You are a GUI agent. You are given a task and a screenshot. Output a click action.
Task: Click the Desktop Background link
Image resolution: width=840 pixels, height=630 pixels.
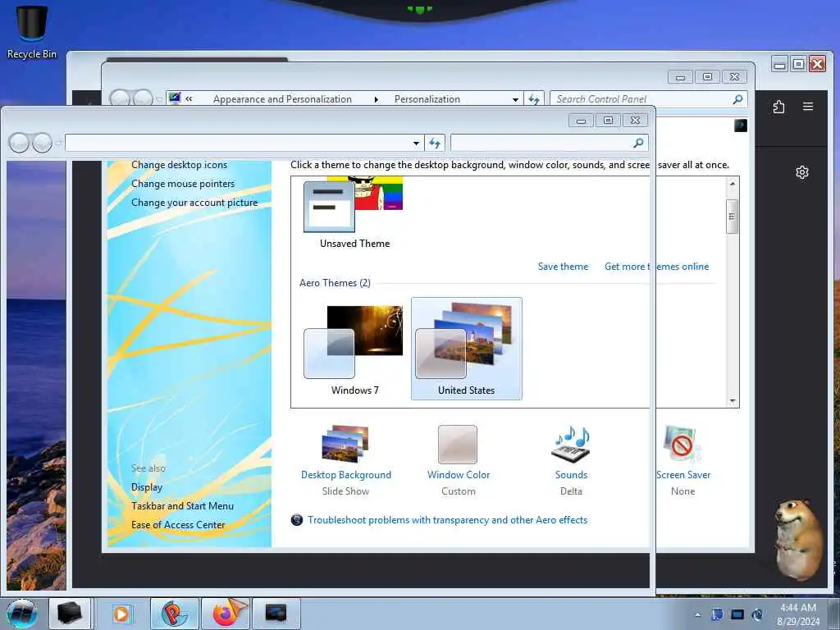click(x=346, y=475)
